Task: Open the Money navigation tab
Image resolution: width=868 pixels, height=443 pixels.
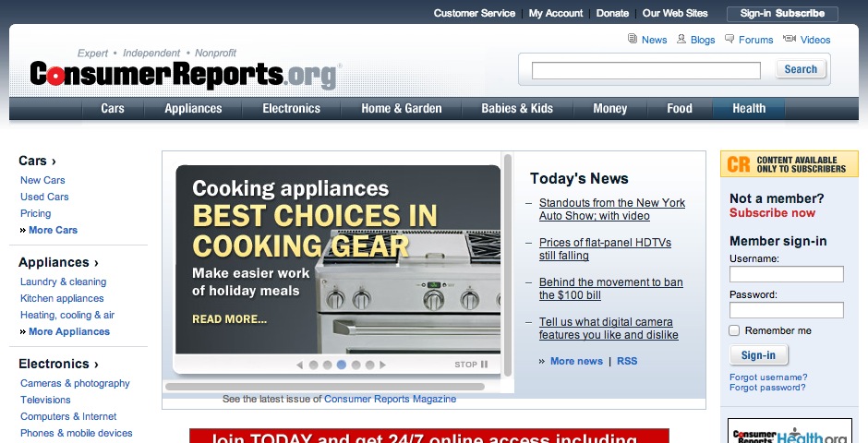Action: point(610,108)
